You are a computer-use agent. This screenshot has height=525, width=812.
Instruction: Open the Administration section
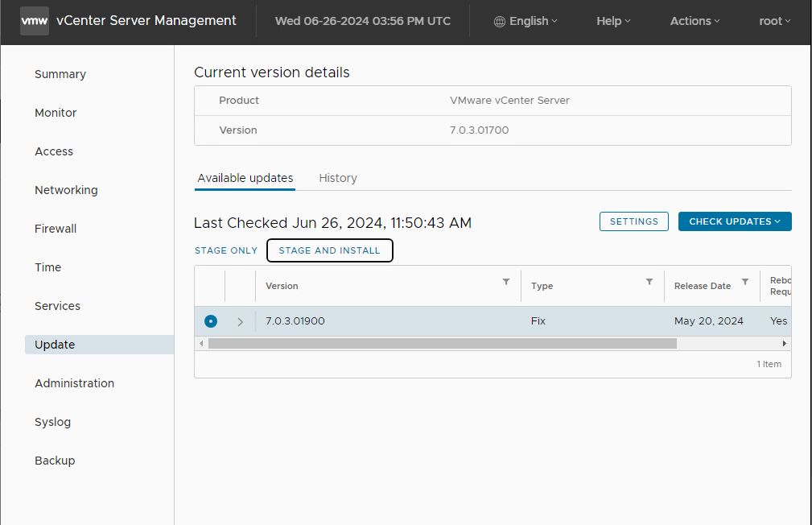click(74, 383)
